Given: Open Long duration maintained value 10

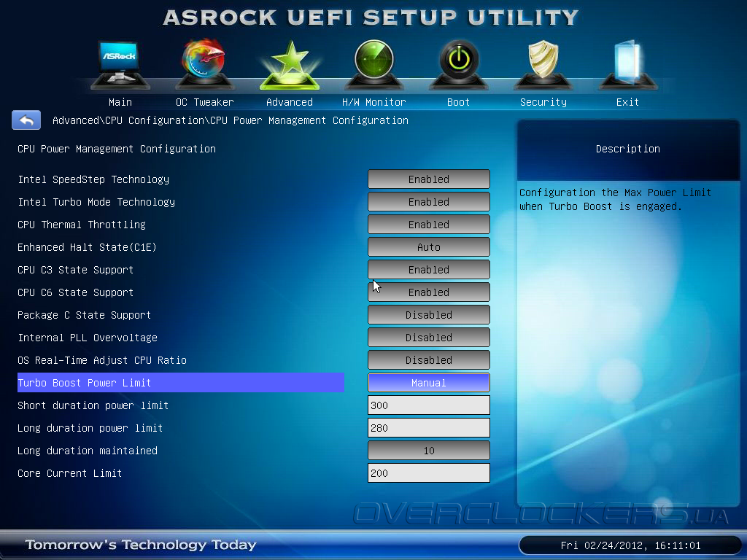Looking at the screenshot, I should (x=429, y=451).
